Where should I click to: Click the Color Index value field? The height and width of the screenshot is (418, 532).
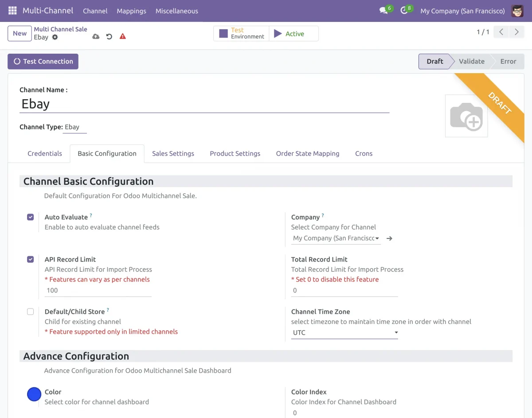(x=344, y=413)
